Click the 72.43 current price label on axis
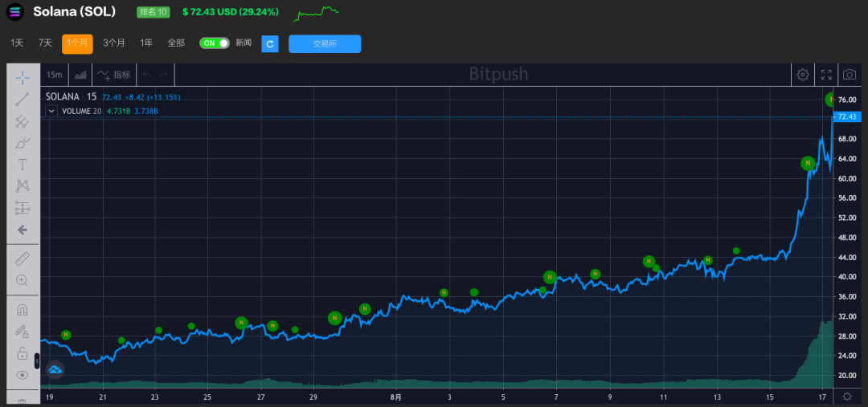 pos(847,116)
